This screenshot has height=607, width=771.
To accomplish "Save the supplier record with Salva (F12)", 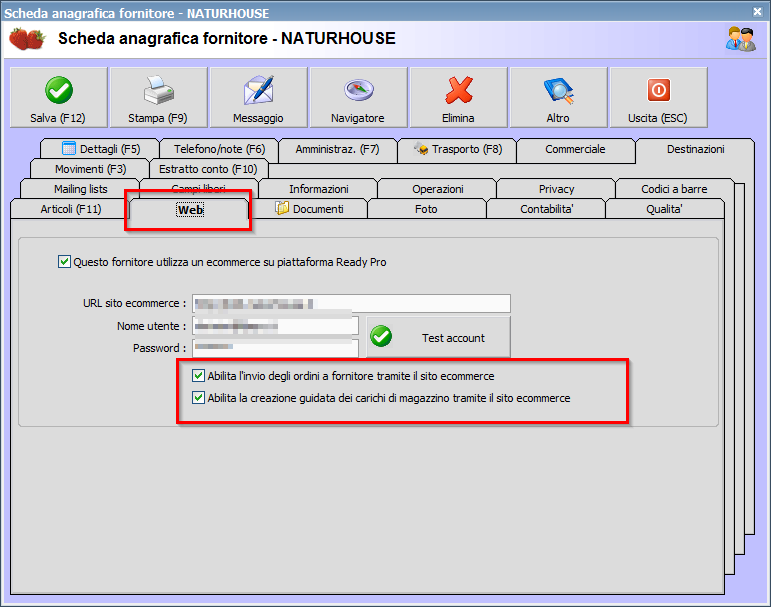I will click(59, 97).
